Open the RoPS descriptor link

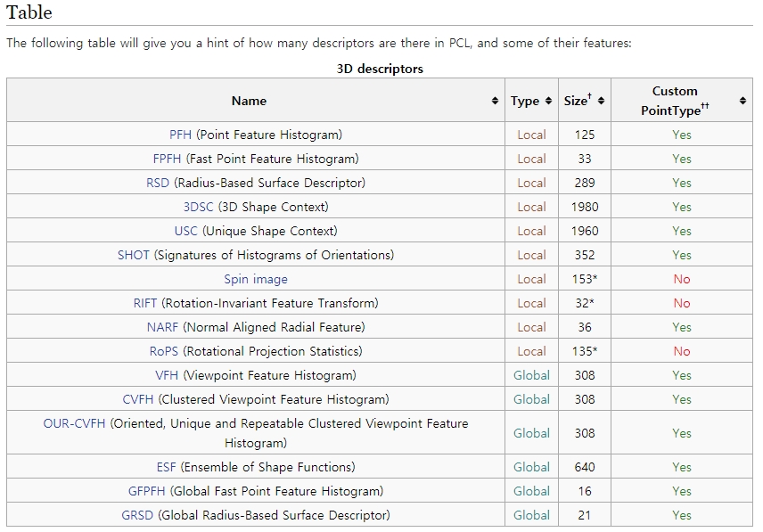tap(165, 352)
